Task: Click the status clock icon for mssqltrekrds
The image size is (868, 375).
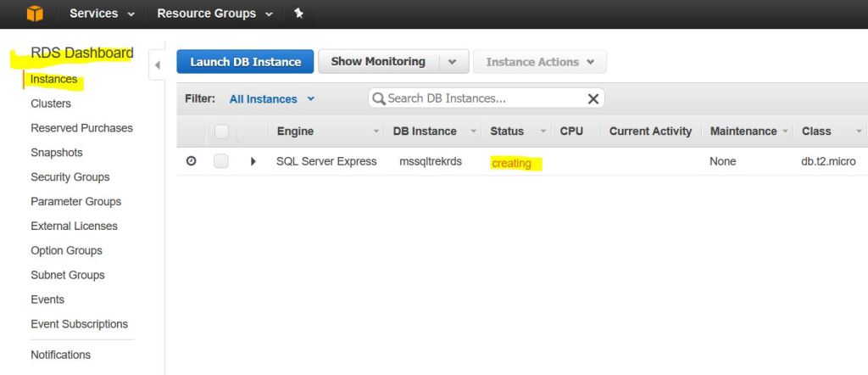Action: pyautogui.click(x=192, y=161)
